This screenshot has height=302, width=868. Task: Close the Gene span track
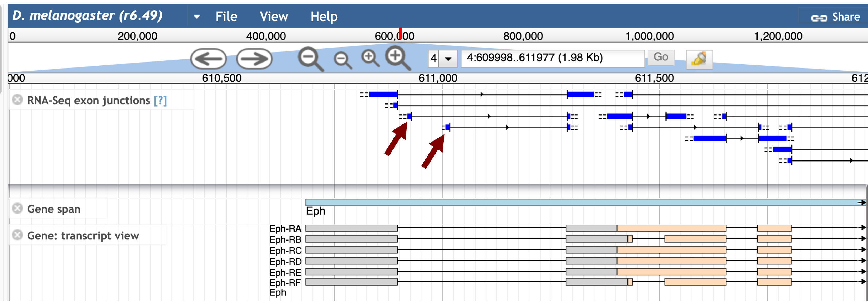(17, 209)
